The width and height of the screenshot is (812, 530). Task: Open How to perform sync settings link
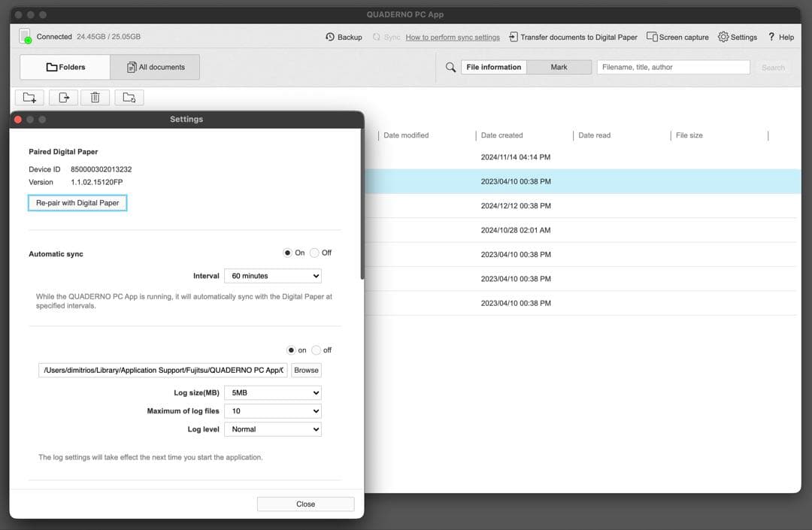453,38
